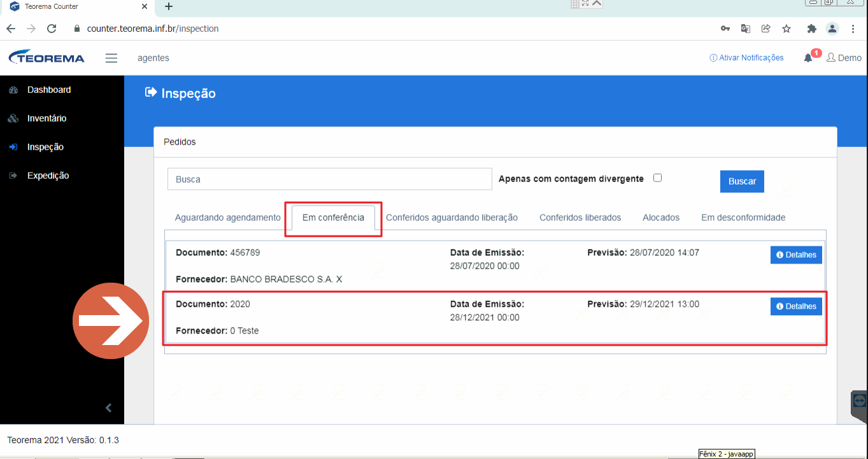
Task: Click the Fênix 2 - javaapp tooltip
Action: point(727,454)
